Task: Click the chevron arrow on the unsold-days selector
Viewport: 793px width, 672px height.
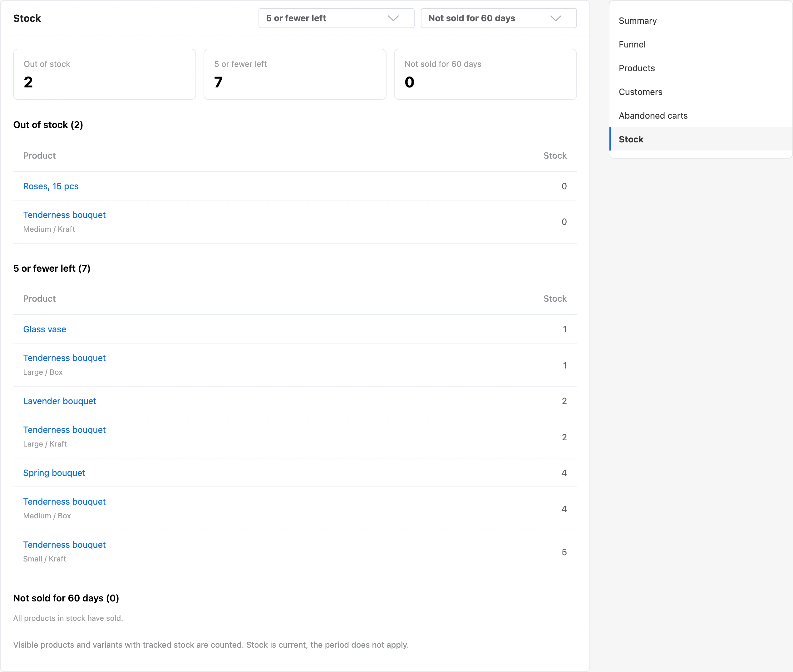Action: (x=556, y=18)
